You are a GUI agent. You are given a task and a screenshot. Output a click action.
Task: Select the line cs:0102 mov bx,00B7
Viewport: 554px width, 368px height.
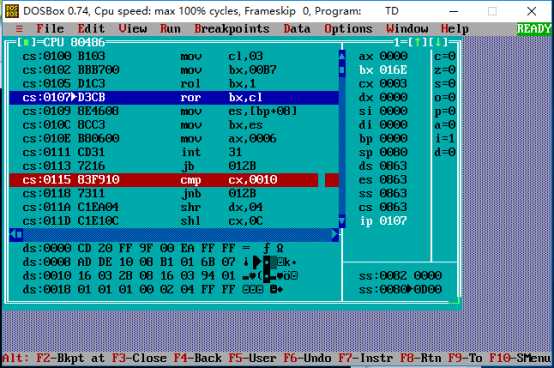pos(174,70)
